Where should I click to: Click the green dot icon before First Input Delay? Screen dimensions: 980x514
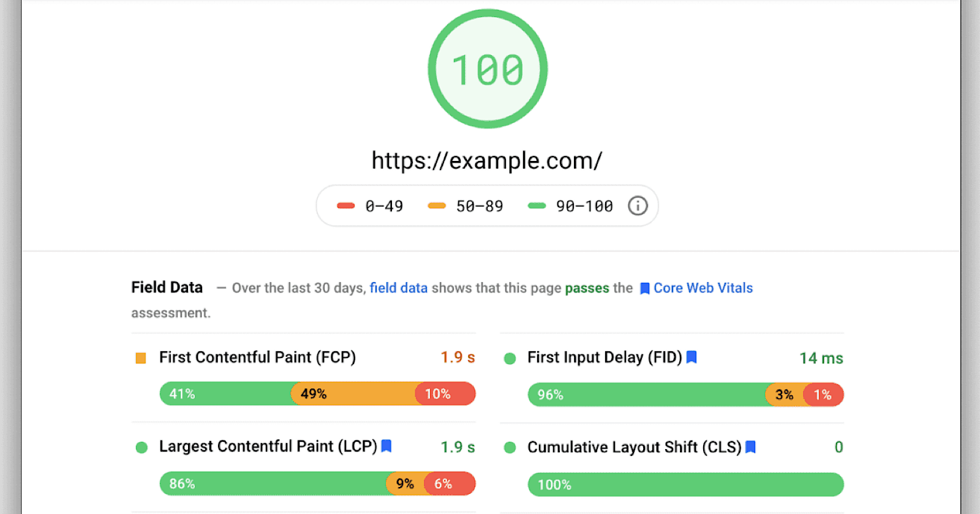point(510,357)
